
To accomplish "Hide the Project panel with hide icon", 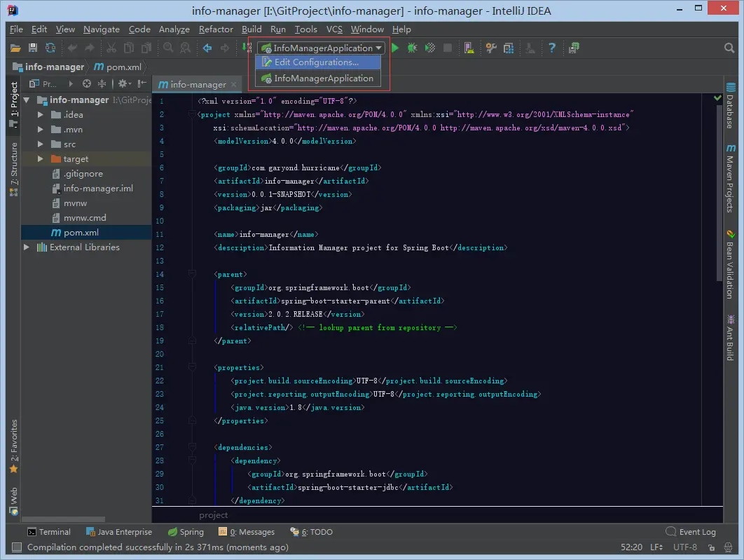I will [142, 84].
